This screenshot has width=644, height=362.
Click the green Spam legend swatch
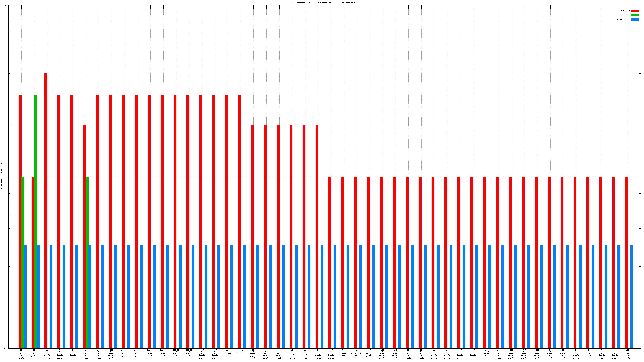coord(635,15)
